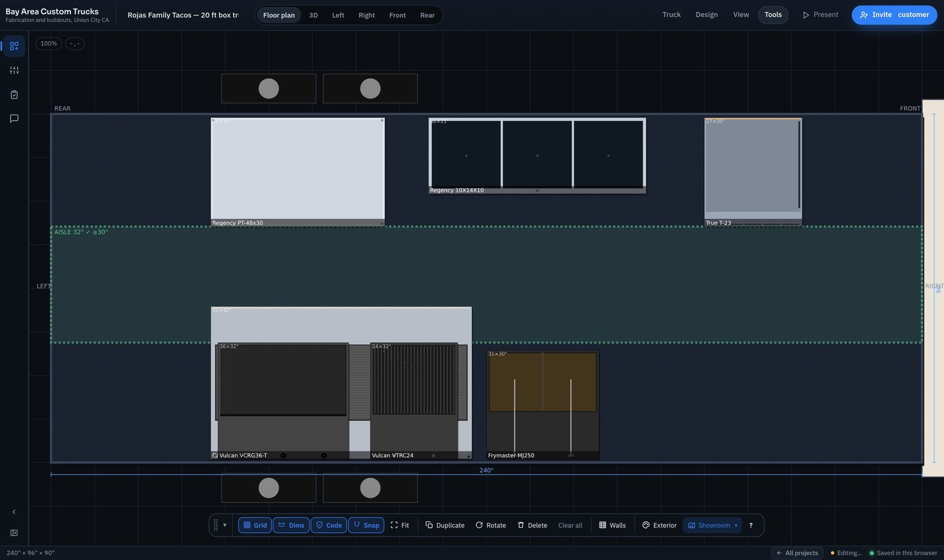Rotate the selected equipment
Viewport: 944px width, 560px height.
pyautogui.click(x=491, y=525)
